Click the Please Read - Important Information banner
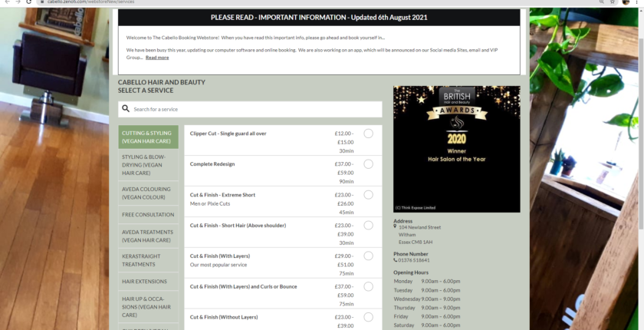The image size is (644, 330). (319, 18)
